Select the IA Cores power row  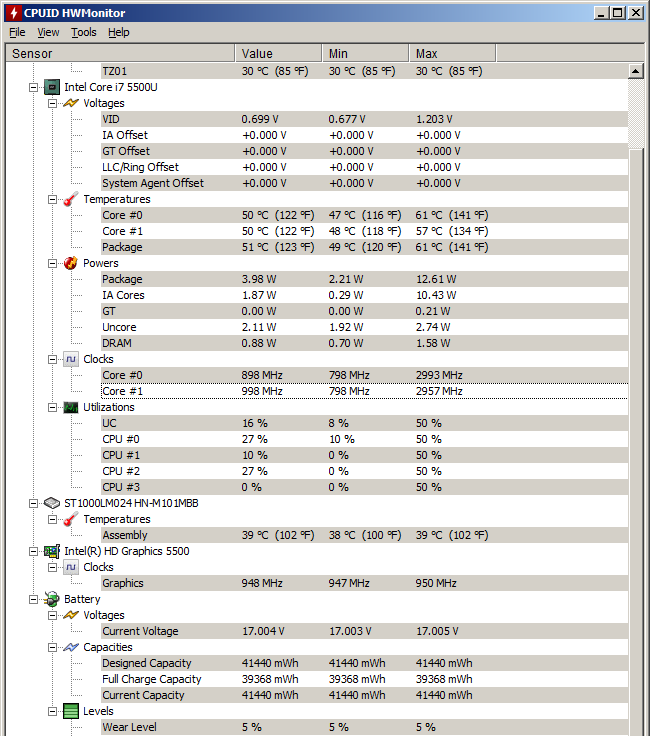365,295
